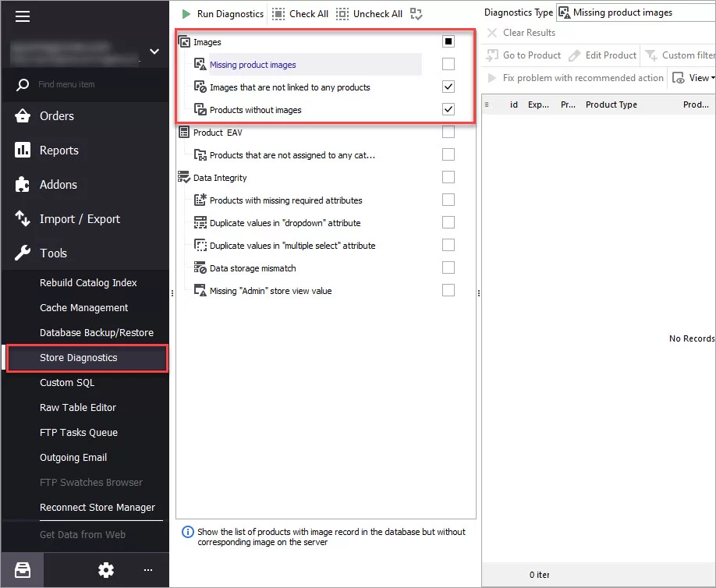
Task: Click the Import / Export arrows icon
Action: 23,218
